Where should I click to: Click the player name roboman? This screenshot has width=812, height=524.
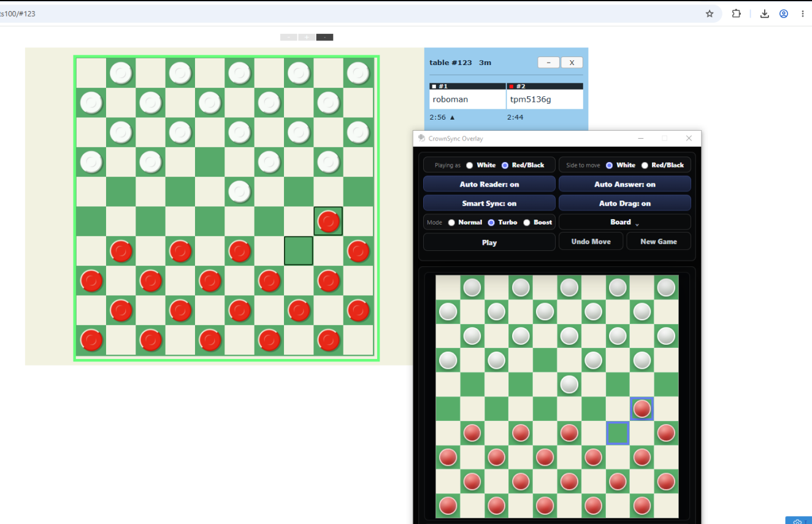(x=450, y=99)
